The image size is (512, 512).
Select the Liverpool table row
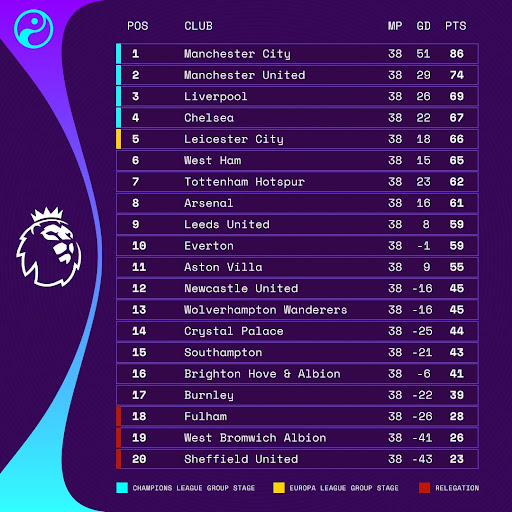coord(297,96)
